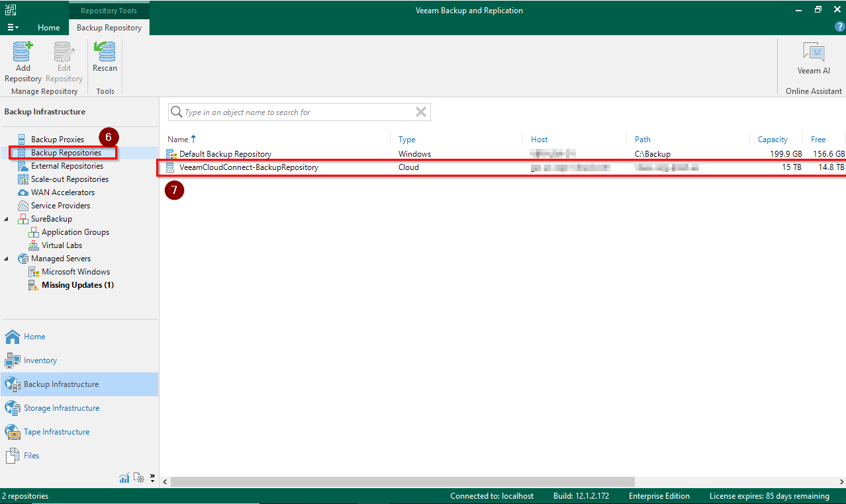Click the object name search field
The image size is (846, 504).
[299, 112]
